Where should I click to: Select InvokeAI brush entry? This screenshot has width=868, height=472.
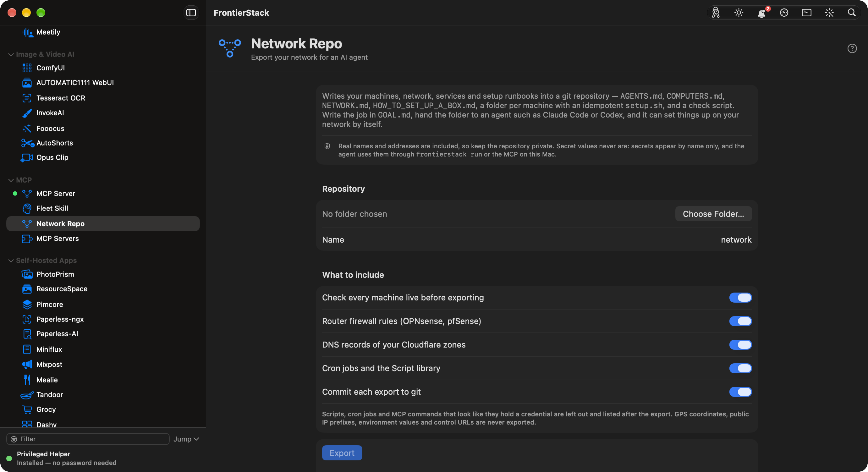(x=103, y=113)
